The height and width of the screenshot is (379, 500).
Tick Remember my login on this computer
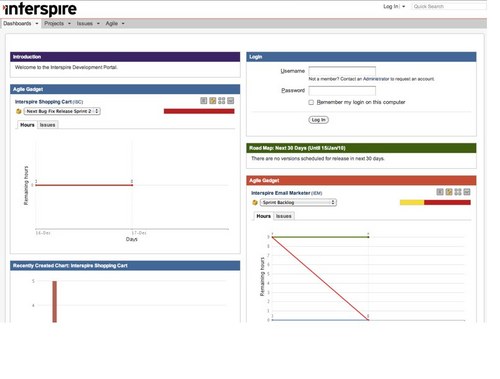point(311,102)
